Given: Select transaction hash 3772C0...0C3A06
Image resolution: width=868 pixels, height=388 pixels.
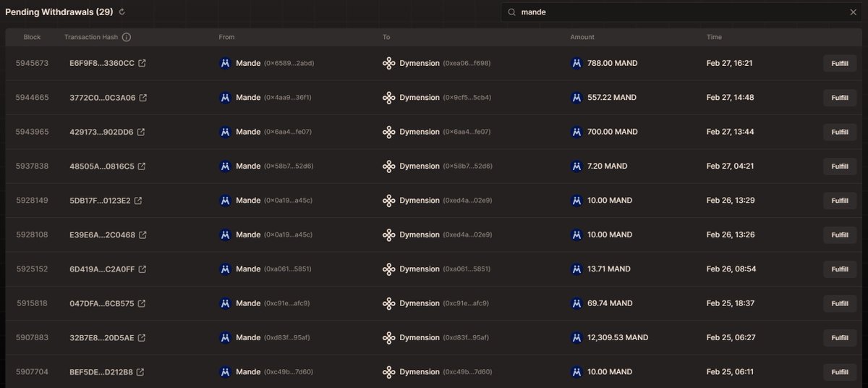Looking at the screenshot, I should [103, 98].
